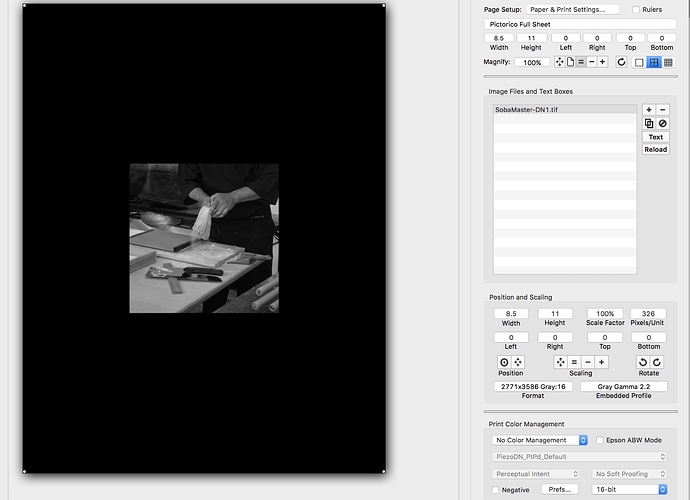The width and height of the screenshot is (690, 500).
Task: Check the Negative option
Action: (496, 490)
